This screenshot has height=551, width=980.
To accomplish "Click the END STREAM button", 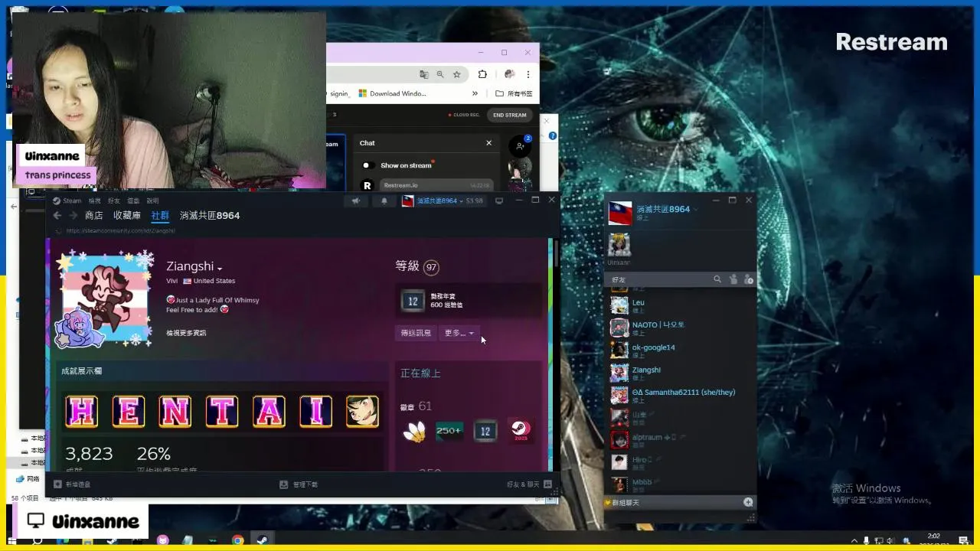I will 510,115.
